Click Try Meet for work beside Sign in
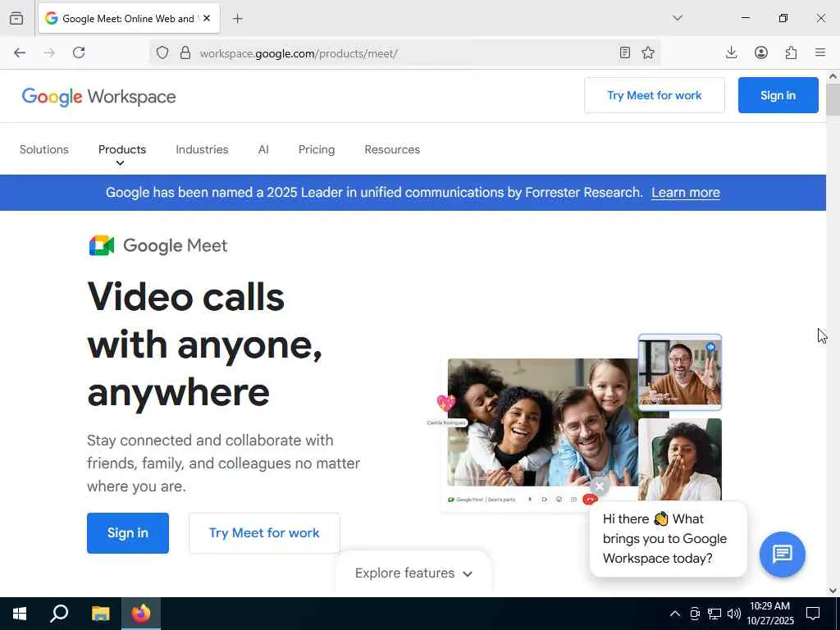The image size is (840, 630). point(264,533)
